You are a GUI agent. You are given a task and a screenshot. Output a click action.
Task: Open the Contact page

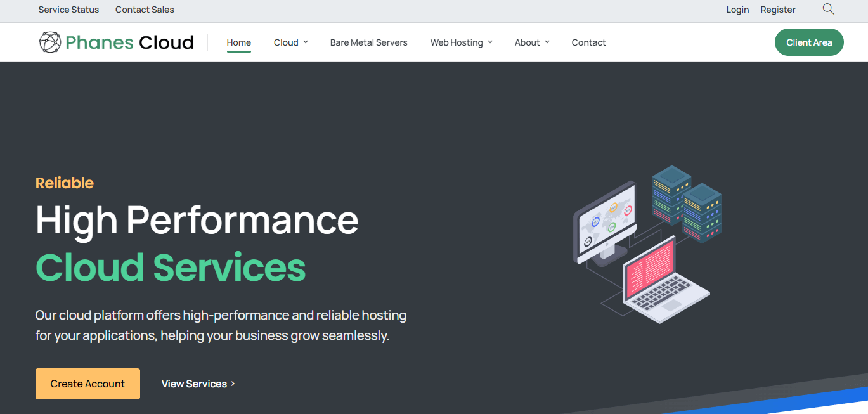tap(588, 42)
